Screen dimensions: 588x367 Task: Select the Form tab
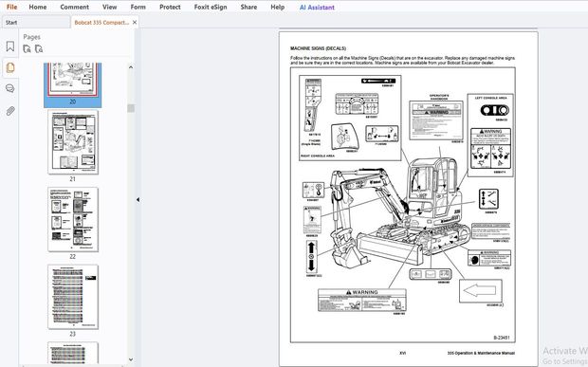pyautogui.click(x=138, y=7)
